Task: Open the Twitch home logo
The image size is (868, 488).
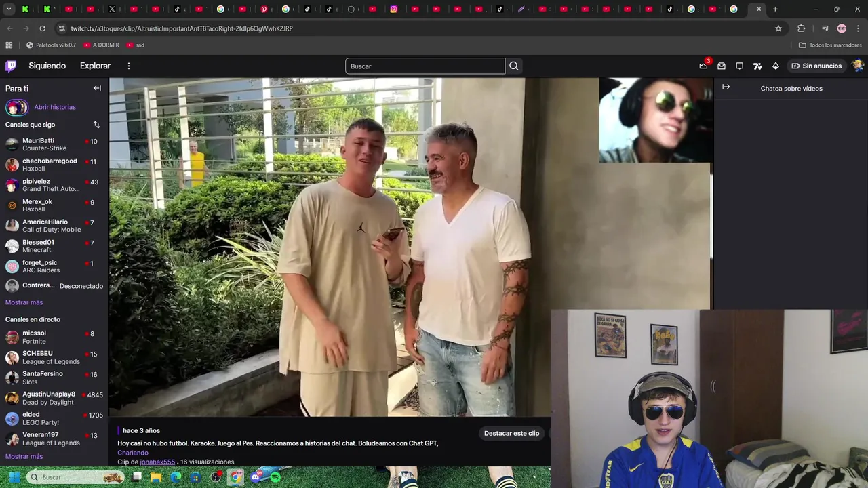Action: 11,66
